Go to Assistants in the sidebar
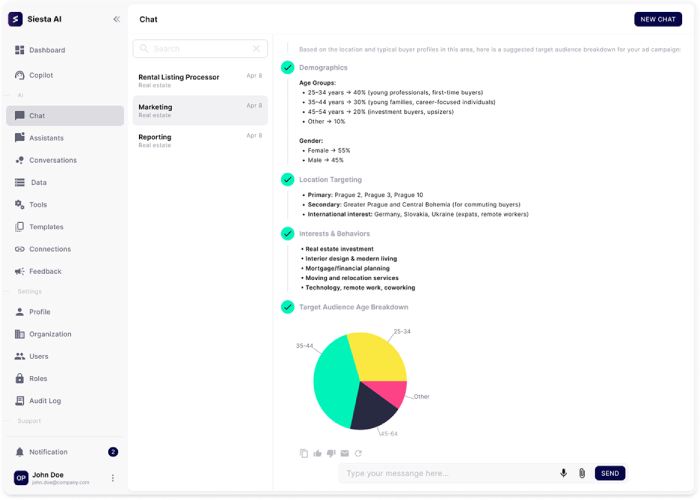This screenshot has width=700, height=500. click(46, 138)
